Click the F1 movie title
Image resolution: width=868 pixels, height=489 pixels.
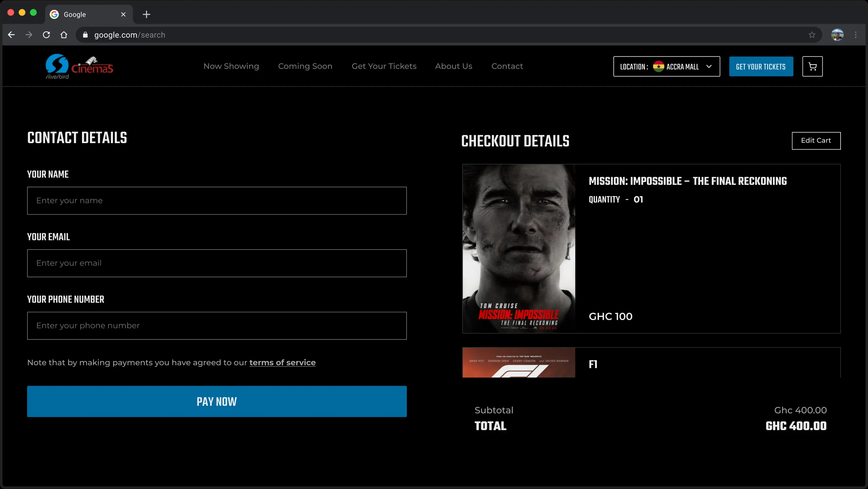tap(593, 364)
